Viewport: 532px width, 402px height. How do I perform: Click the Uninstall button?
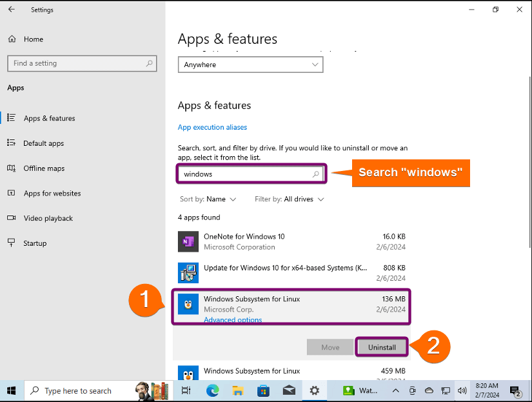tap(382, 347)
